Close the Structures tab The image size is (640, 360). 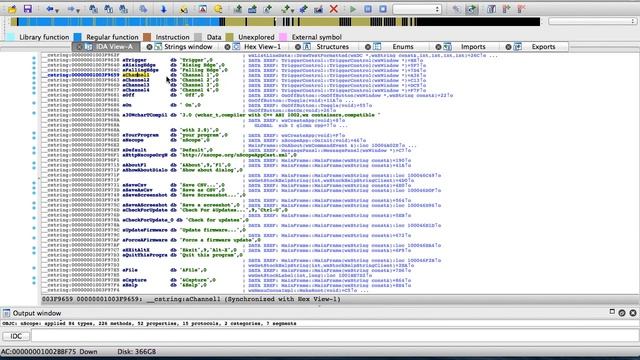click(298, 47)
